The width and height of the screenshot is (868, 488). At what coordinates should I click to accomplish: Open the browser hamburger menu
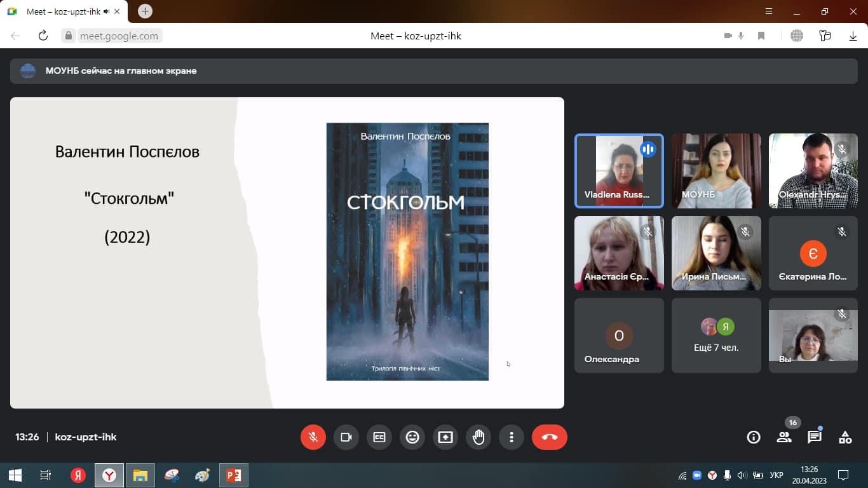(769, 11)
